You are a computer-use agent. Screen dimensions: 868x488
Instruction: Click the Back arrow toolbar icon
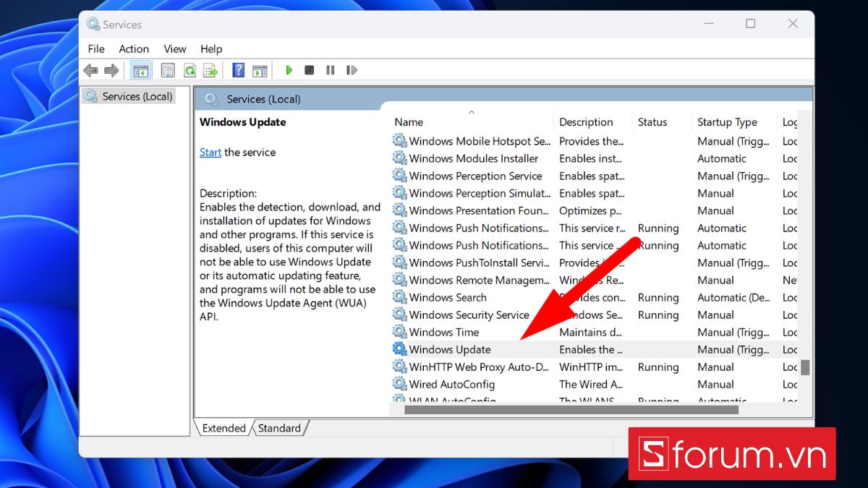point(90,70)
